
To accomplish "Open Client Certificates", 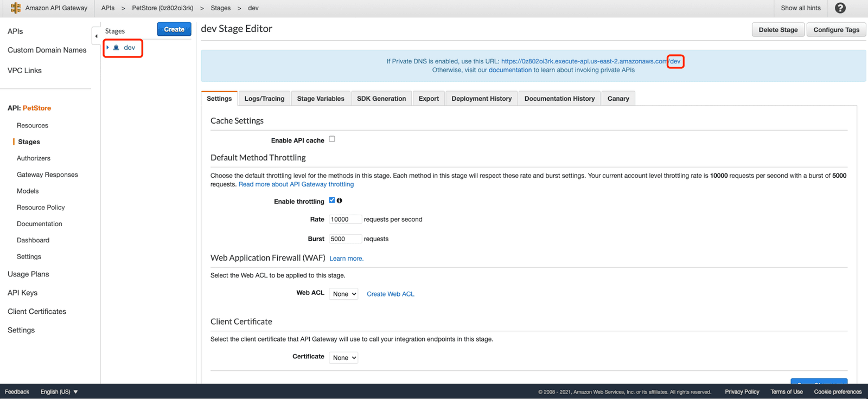I will 37,311.
